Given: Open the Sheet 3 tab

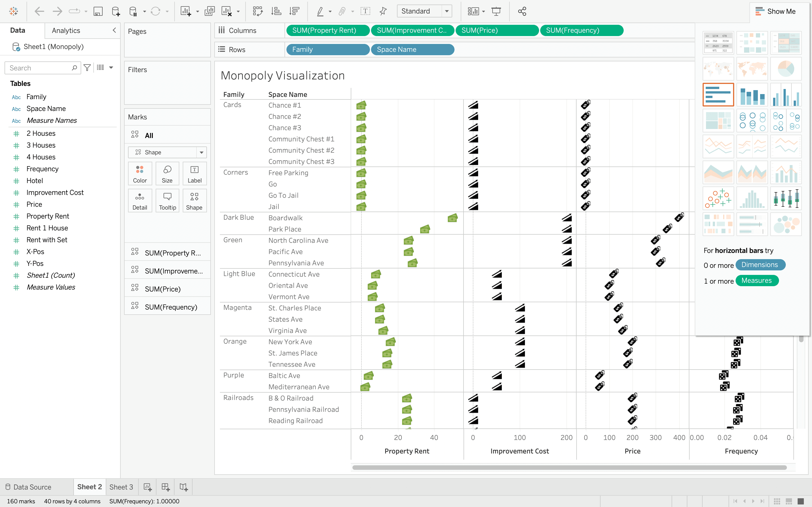Looking at the screenshot, I should (121, 487).
